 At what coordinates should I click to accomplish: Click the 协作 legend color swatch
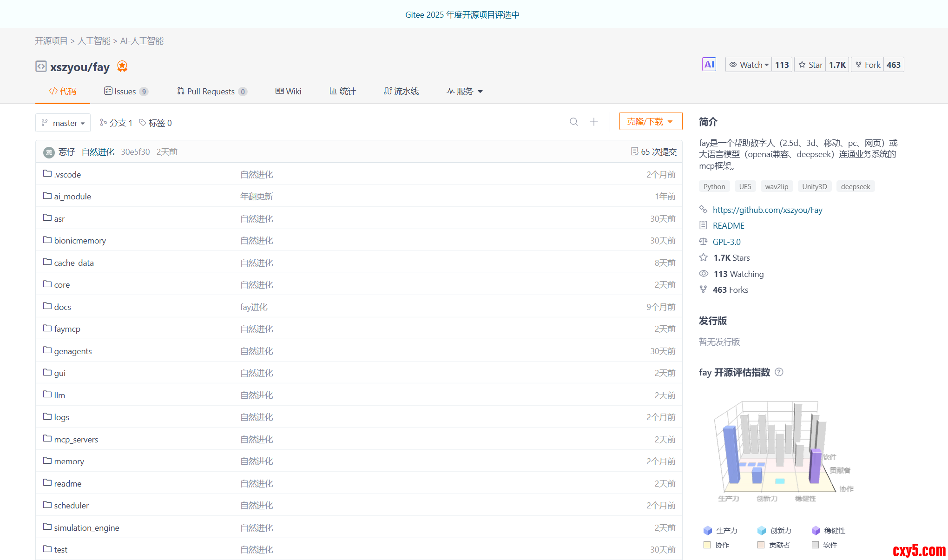pos(707,545)
